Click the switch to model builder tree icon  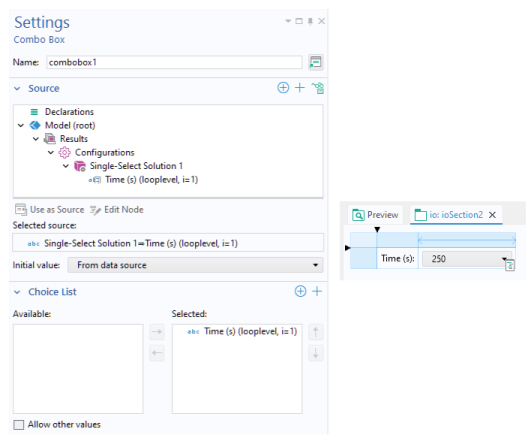pyautogui.click(x=318, y=88)
